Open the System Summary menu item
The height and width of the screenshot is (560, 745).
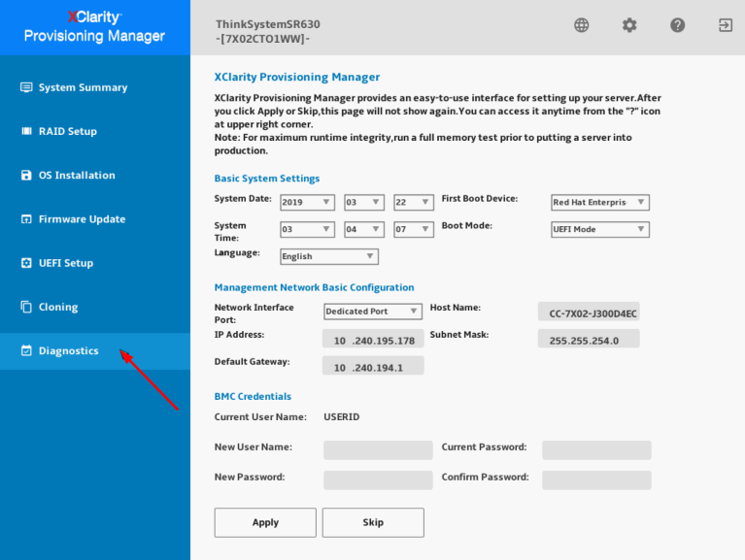pyautogui.click(x=95, y=87)
